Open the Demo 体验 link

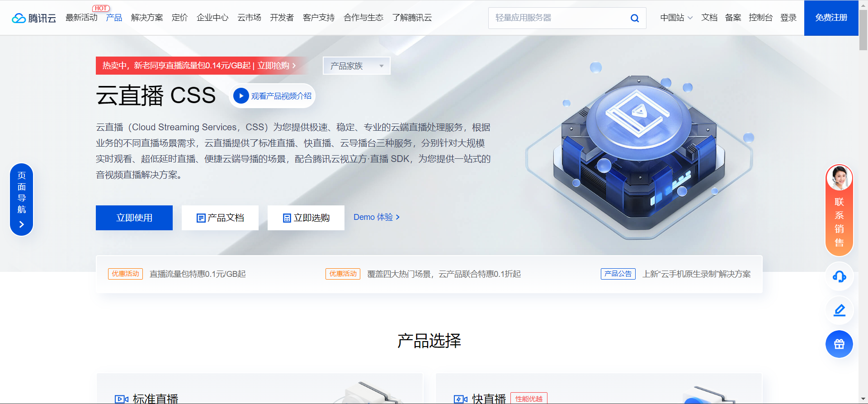click(377, 217)
